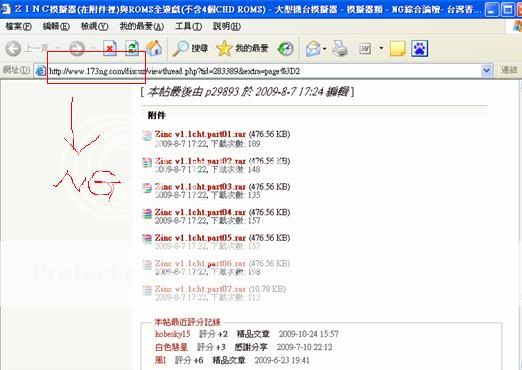The width and height of the screenshot is (522, 370).
Task: Click the yellow note toolbar icon
Action: tap(397, 49)
